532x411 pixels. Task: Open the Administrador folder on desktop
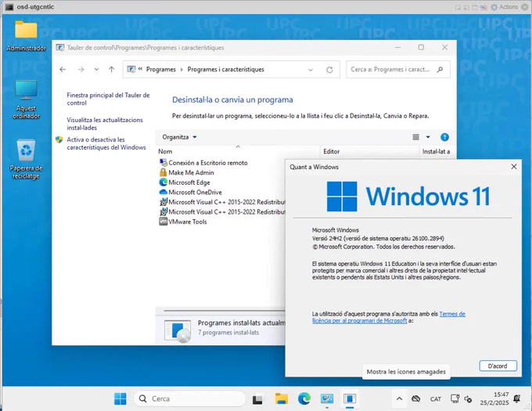point(26,36)
